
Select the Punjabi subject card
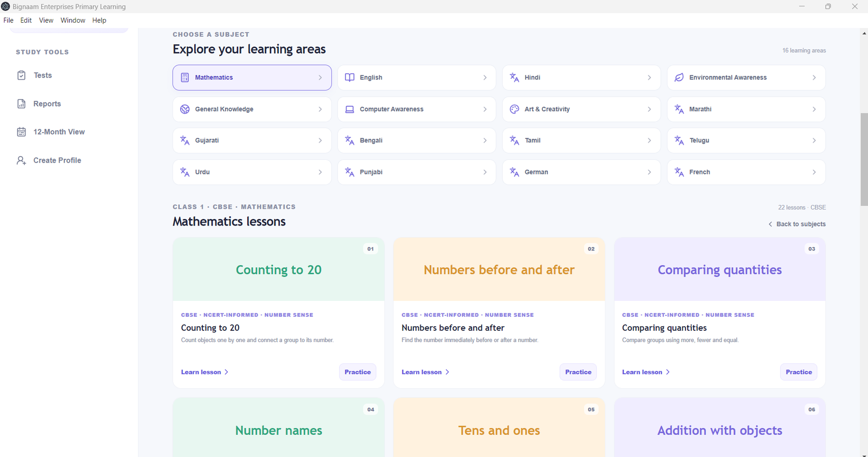click(x=417, y=172)
